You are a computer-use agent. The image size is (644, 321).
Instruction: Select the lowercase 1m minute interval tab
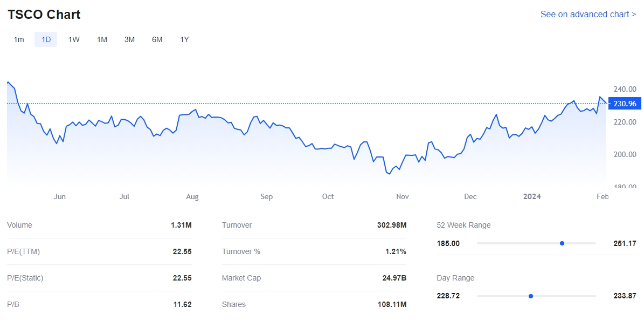click(x=19, y=39)
